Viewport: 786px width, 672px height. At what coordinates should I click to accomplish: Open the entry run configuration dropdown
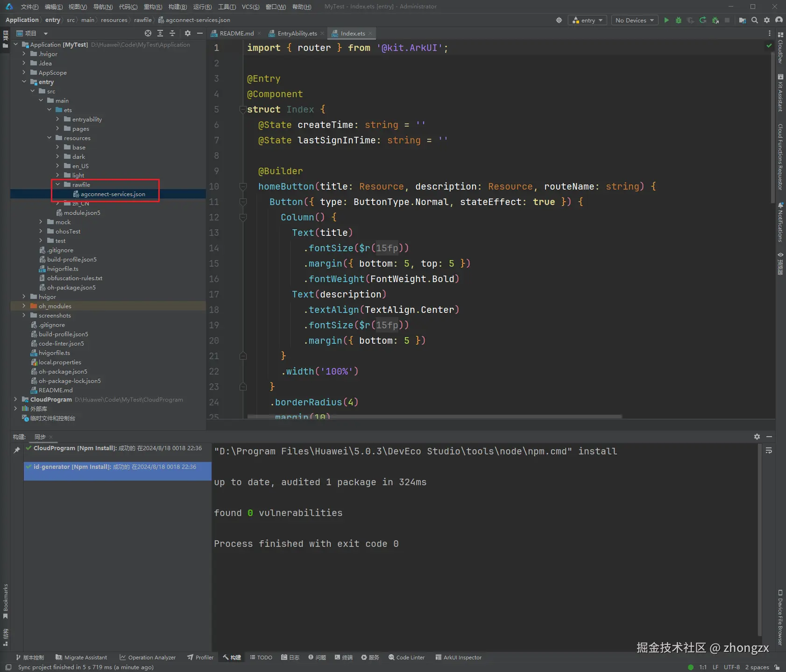tap(588, 20)
